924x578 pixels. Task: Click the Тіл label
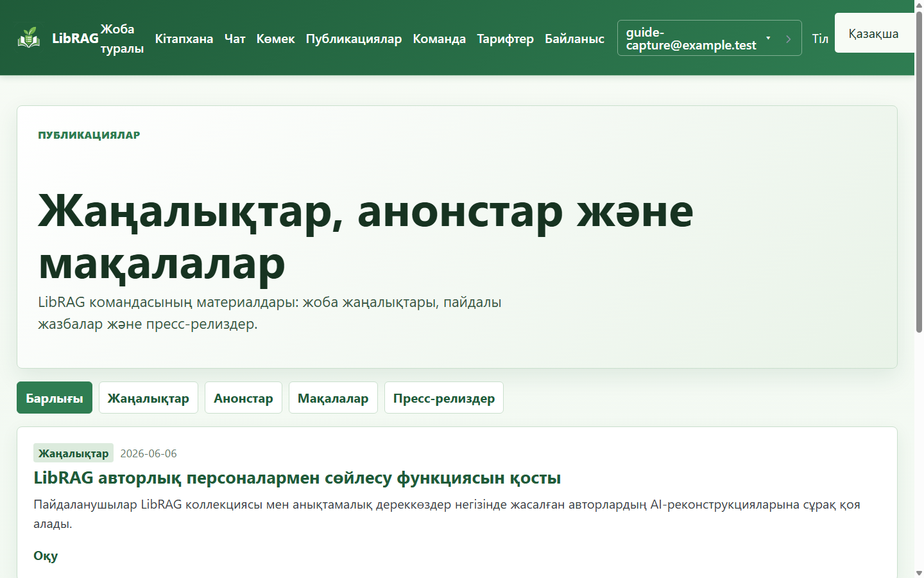pyautogui.click(x=820, y=39)
